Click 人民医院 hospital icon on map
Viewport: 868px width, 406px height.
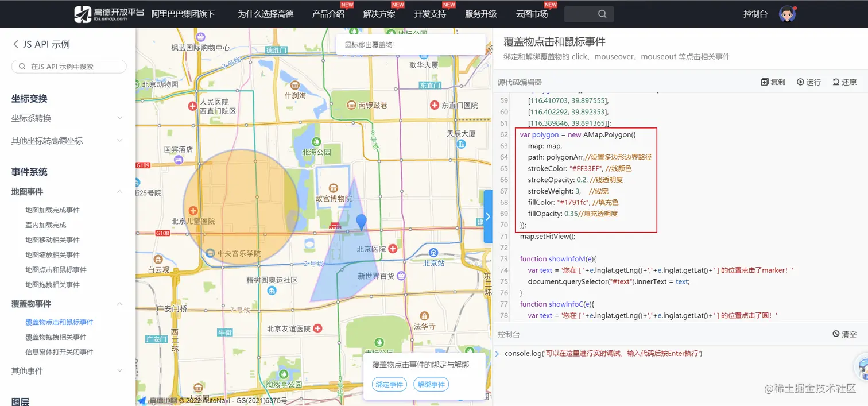[193, 106]
